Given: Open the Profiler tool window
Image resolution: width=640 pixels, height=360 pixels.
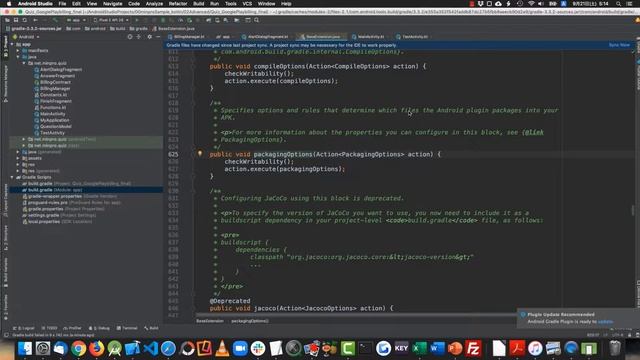Looking at the screenshot, I should click(x=72, y=328).
